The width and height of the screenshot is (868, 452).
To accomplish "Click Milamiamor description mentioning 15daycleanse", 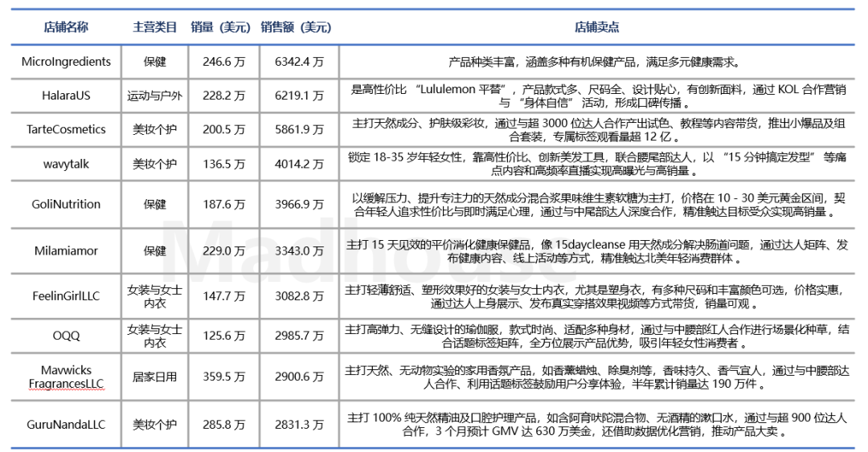I will [x=596, y=250].
